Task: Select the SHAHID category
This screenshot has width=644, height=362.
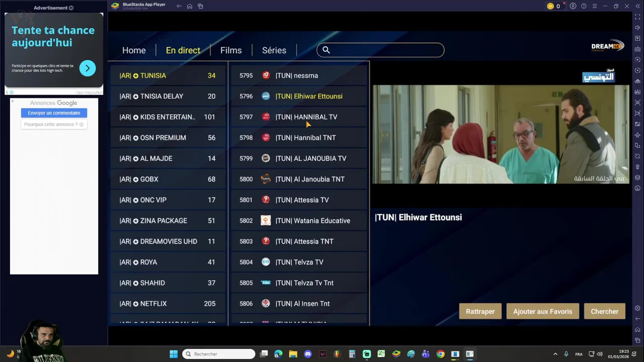Action: (168, 283)
